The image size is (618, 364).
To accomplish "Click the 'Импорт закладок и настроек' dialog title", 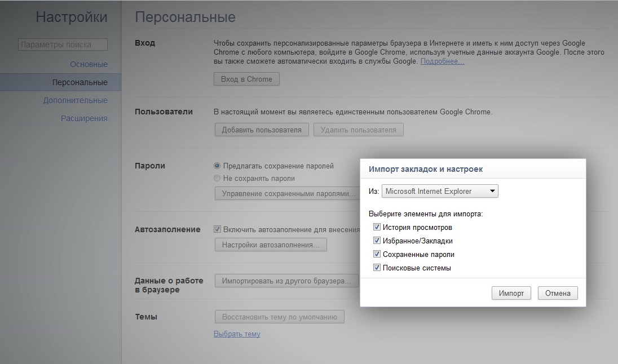I will [426, 169].
